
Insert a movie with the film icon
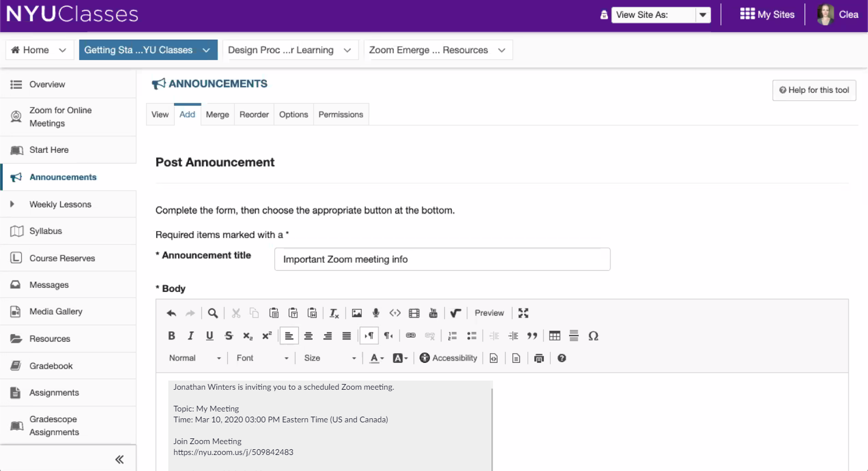(x=414, y=313)
